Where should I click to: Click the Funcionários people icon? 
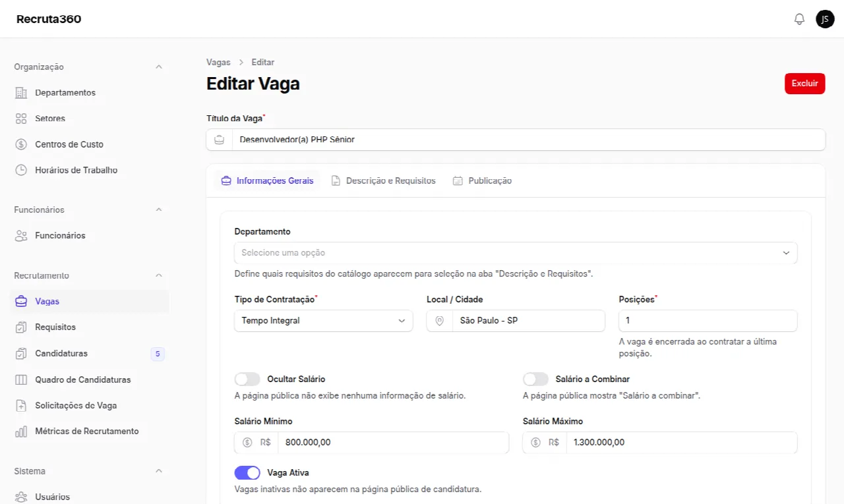tap(21, 236)
